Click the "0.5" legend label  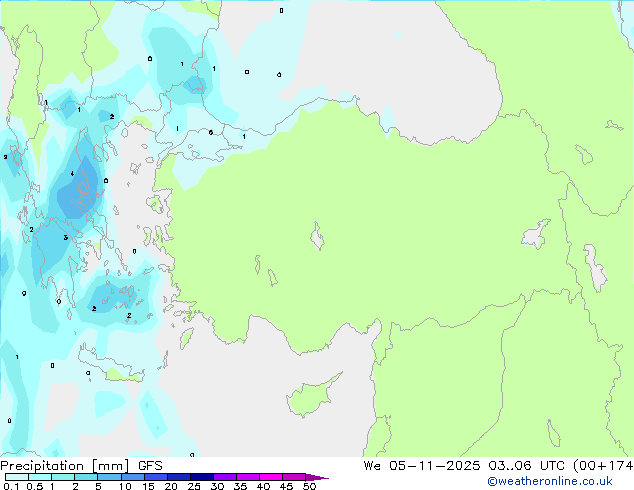pos(34,486)
